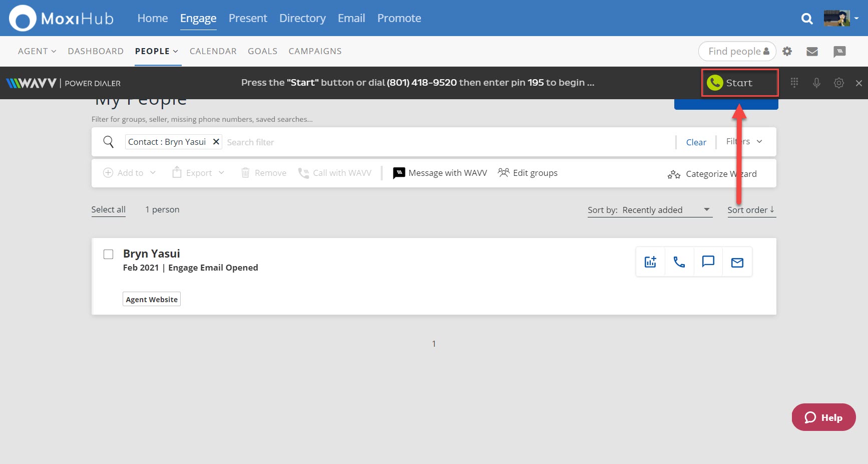Click the phone icon for Bryn Yasui
Image resolution: width=868 pixels, height=464 pixels.
pyautogui.click(x=679, y=262)
